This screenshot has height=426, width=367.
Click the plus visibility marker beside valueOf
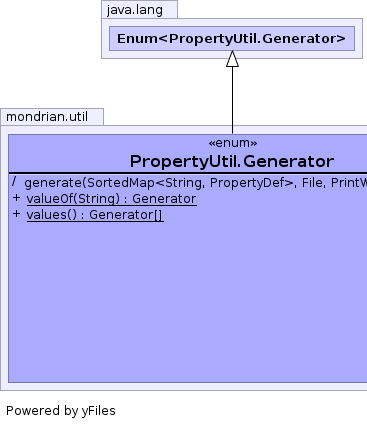(16, 198)
